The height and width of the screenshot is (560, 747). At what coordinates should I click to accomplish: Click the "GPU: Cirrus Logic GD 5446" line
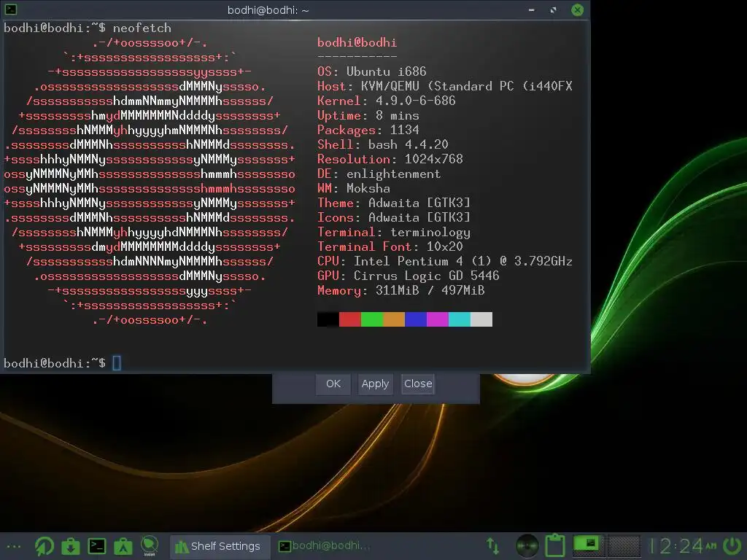409,276
